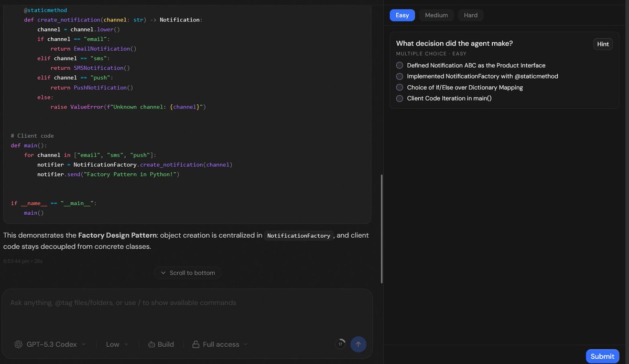This screenshot has height=364, width=629.
Task: Click the "channel = channel.lower()" code line
Action: click(79, 29)
